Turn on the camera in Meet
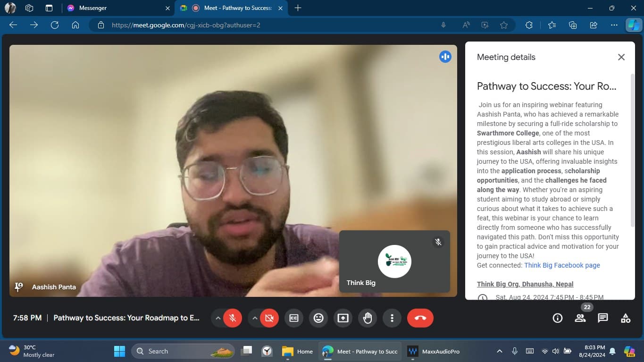 point(269,318)
